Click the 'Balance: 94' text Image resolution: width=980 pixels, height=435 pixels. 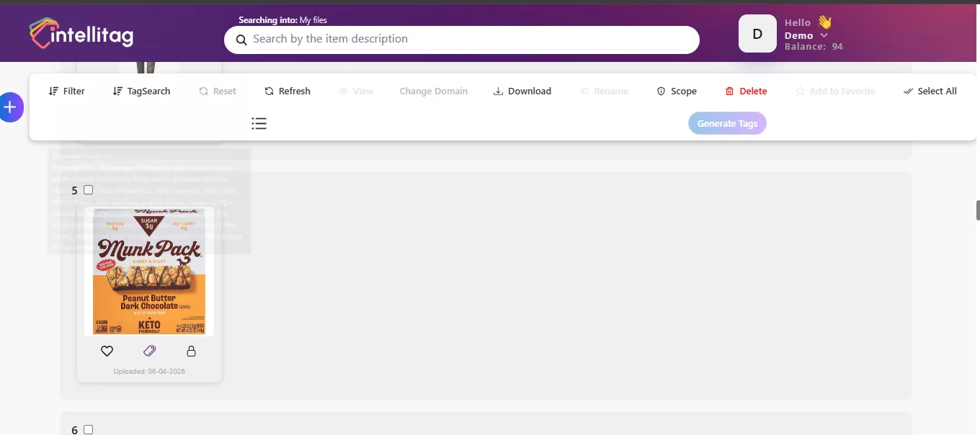click(x=814, y=47)
